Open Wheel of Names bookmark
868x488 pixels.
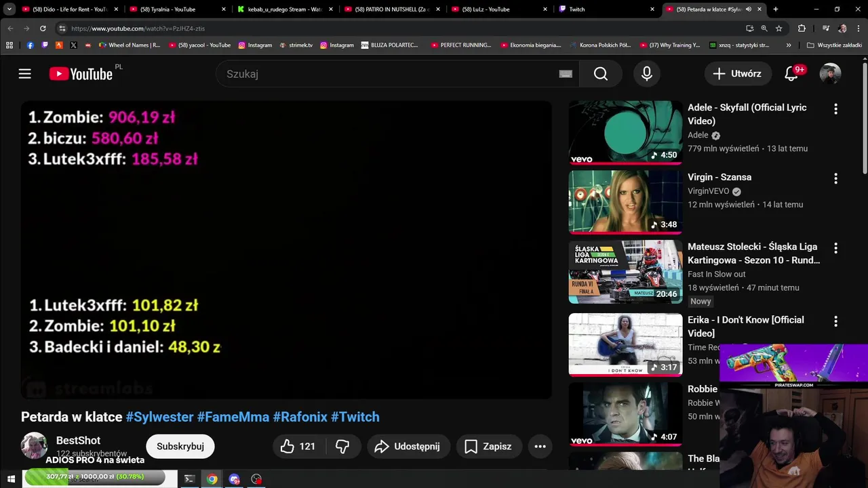[x=130, y=45]
